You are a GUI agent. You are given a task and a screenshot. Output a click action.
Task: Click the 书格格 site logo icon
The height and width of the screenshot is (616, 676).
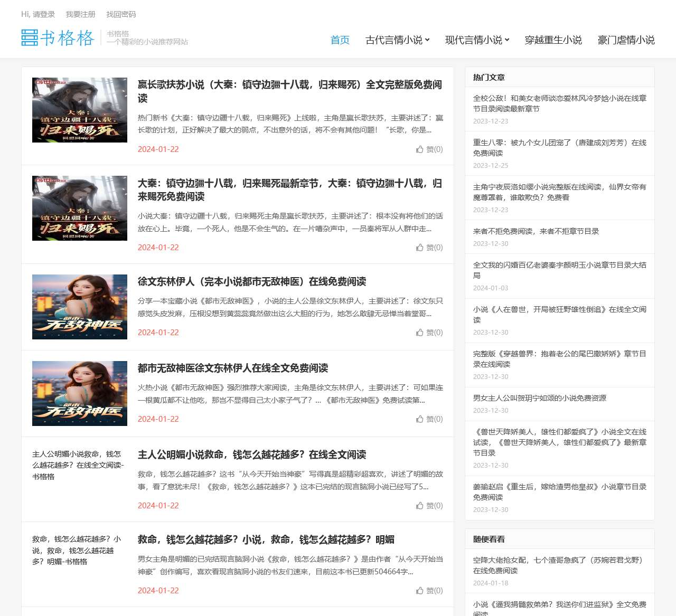[x=29, y=38]
